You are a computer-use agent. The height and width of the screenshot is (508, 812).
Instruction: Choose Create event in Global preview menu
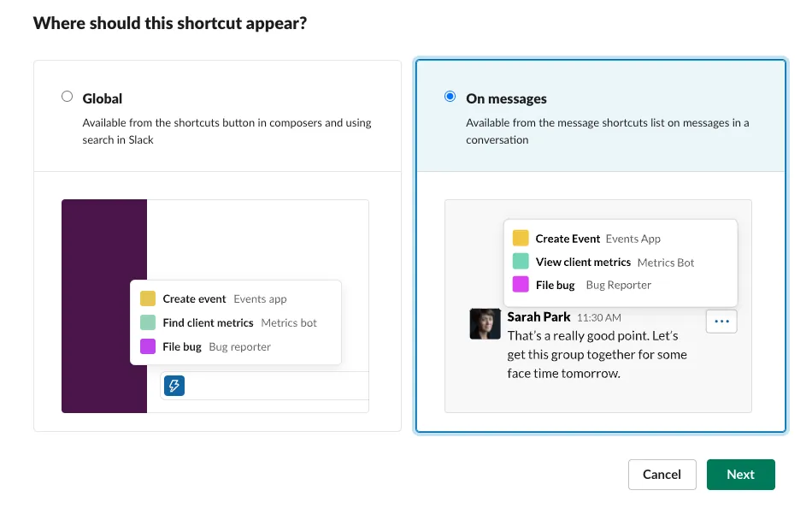tap(195, 298)
